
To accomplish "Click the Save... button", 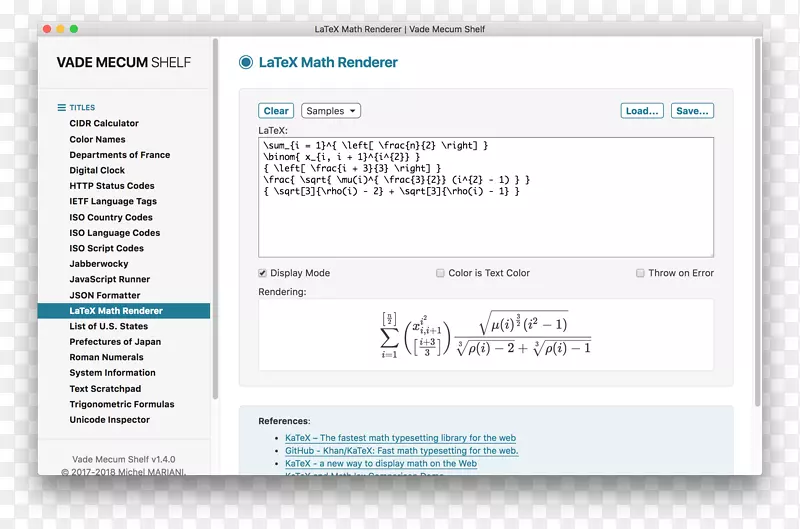I will [x=692, y=111].
